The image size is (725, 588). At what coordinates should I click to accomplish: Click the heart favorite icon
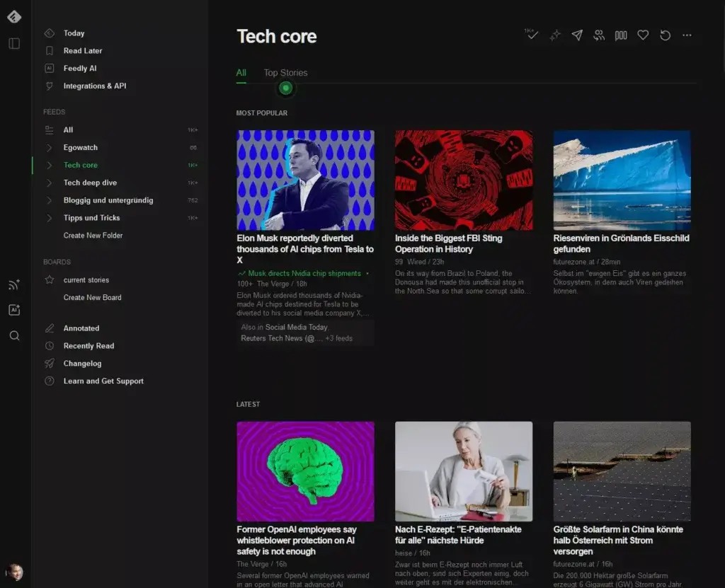643,35
